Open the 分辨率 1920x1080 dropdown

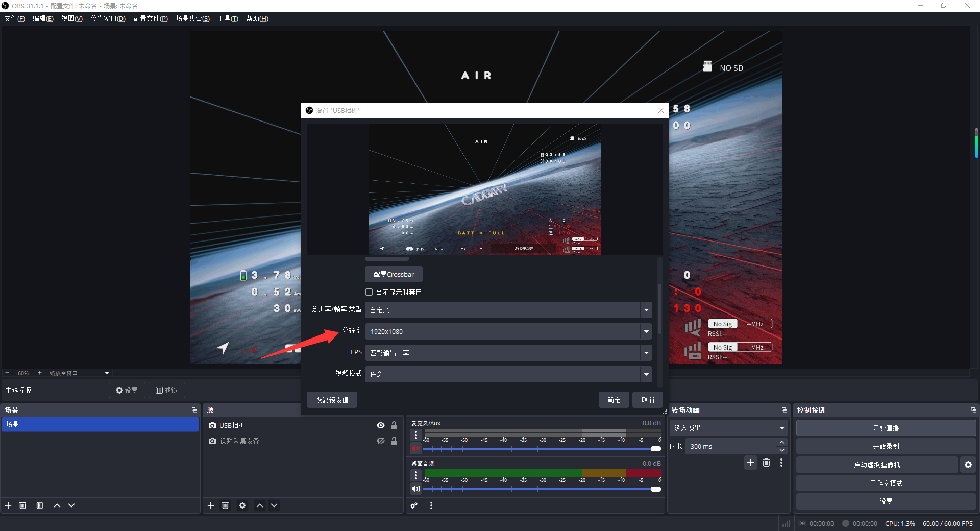[x=508, y=331]
